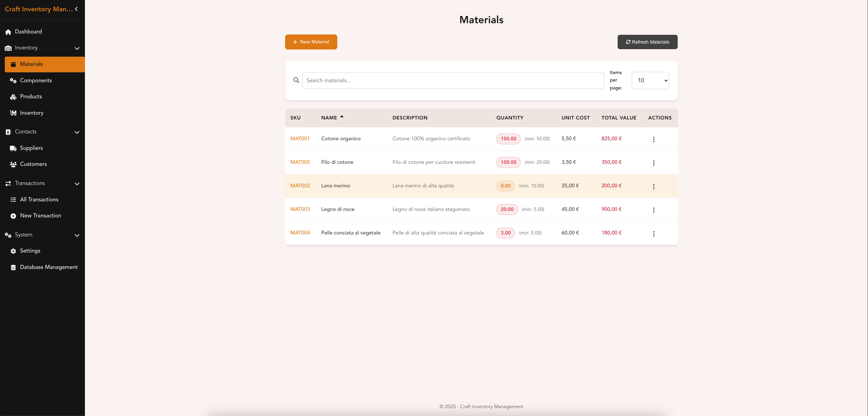
Task: Click the Suppliers truck icon
Action: tap(13, 148)
